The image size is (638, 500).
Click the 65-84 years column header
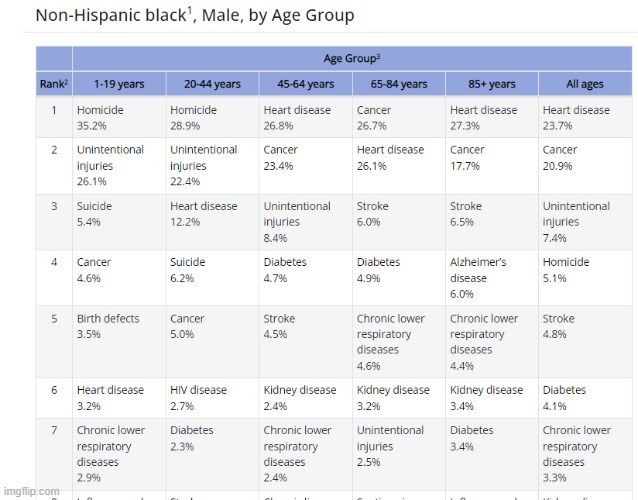point(398,84)
